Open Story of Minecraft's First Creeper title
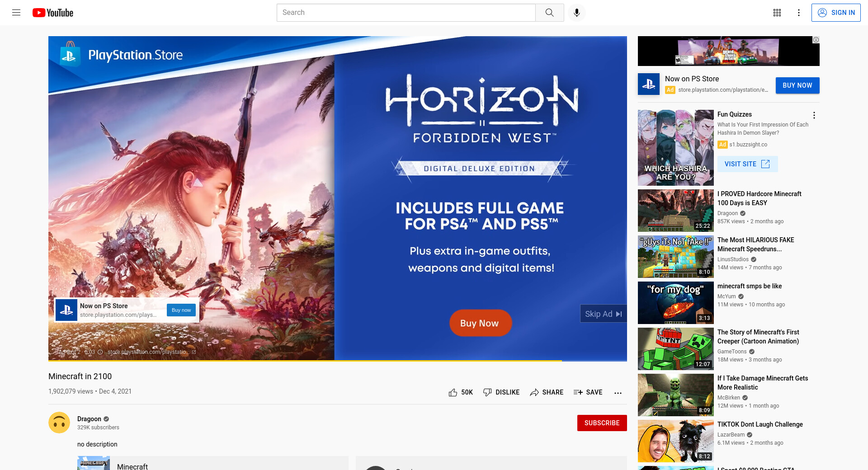Screen dimensions: 868x470 pyautogui.click(x=758, y=337)
